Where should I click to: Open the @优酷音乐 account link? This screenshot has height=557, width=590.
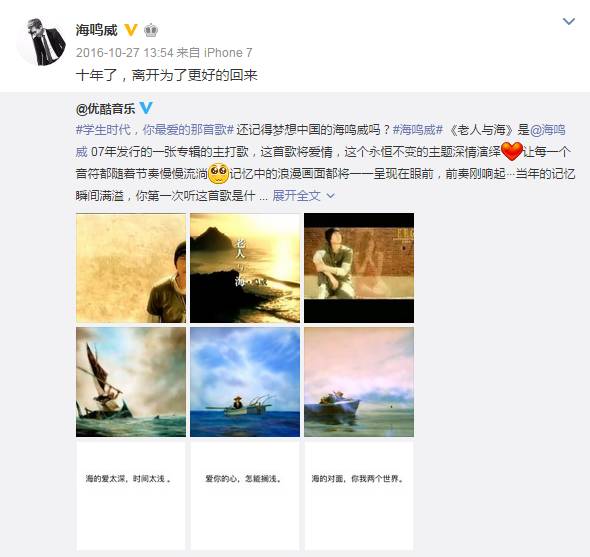(105, 109)
